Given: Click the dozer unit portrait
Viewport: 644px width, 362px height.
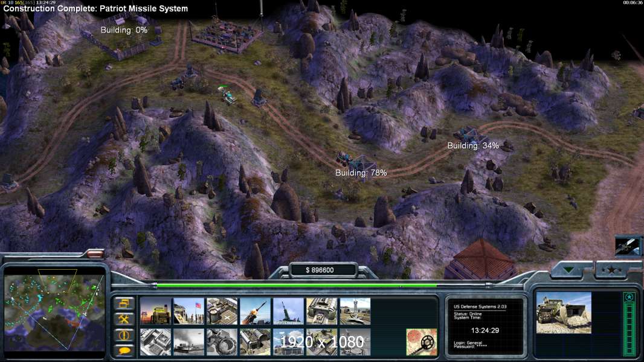Looking at the screenshot, I should point(564,313).
